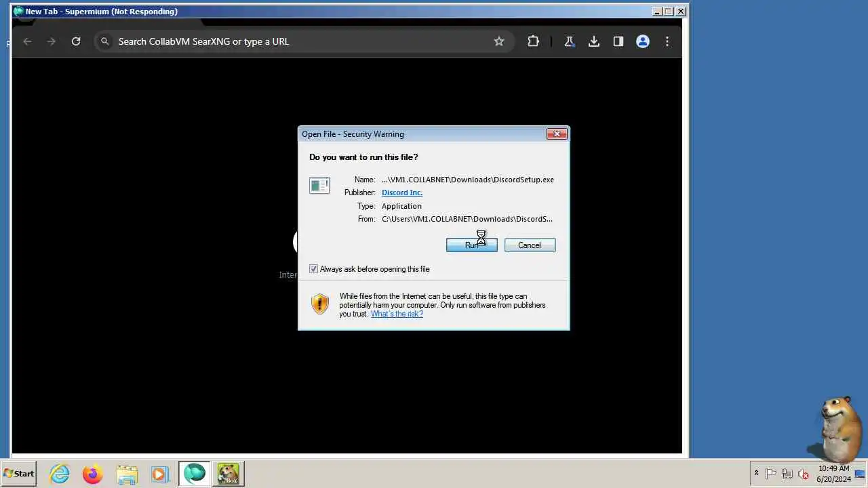
Task: Click the muted volume tray icon
Action: click(x=804, y=474)
